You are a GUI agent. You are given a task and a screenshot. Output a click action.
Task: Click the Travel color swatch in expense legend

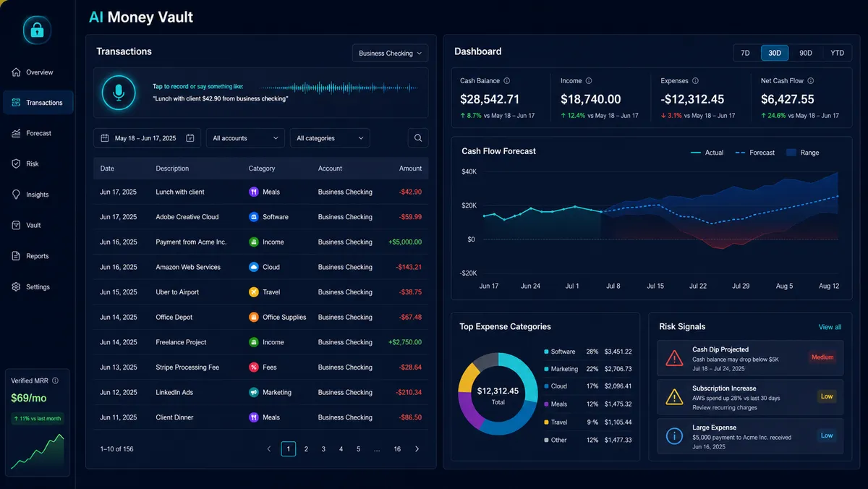(x=546, y=422)
